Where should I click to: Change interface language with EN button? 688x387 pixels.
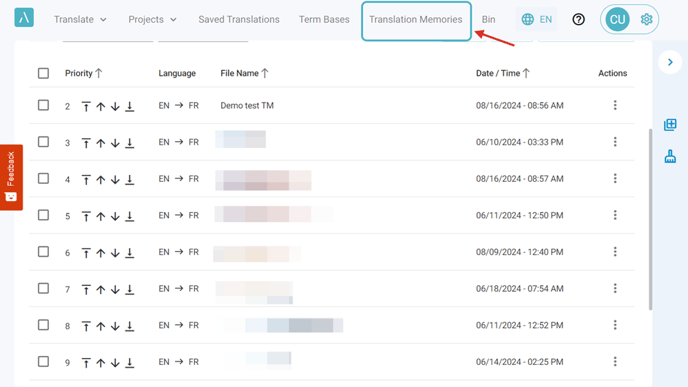[536, 19]
